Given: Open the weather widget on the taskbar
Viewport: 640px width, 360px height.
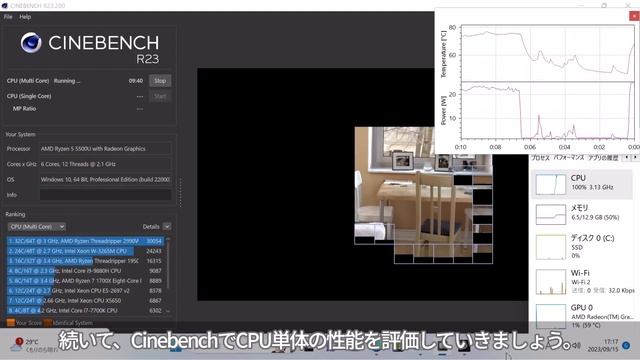Looking at the screenshot, I should [x=35, y=345].
